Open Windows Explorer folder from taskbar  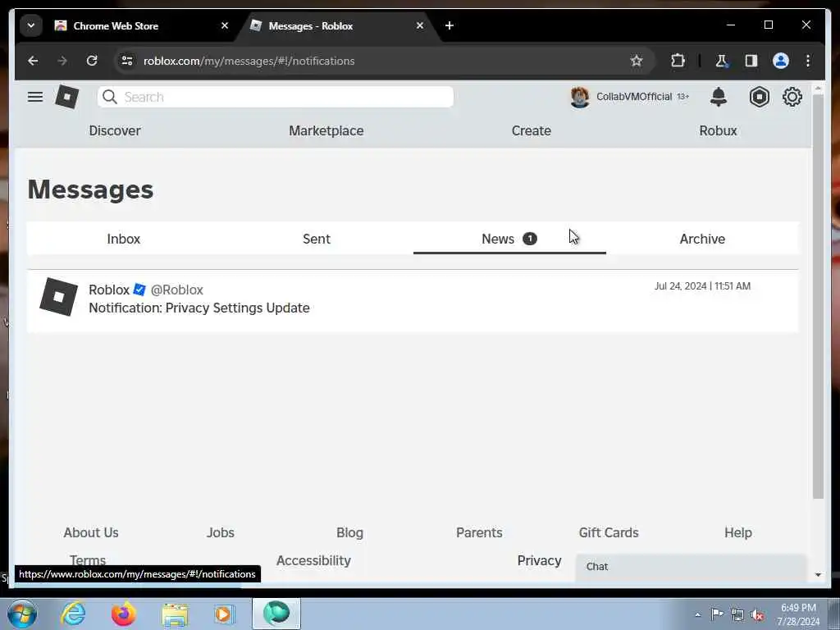coord(175,615)
